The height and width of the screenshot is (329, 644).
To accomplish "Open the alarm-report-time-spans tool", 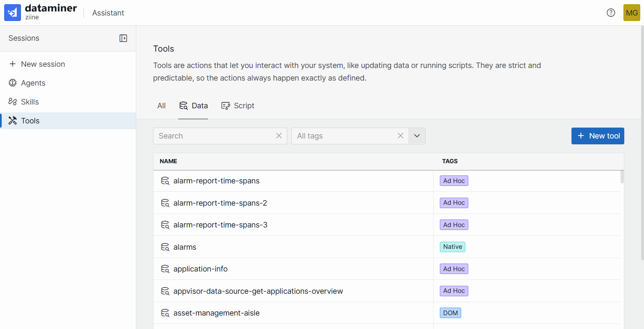I will (x=216, y=181).
